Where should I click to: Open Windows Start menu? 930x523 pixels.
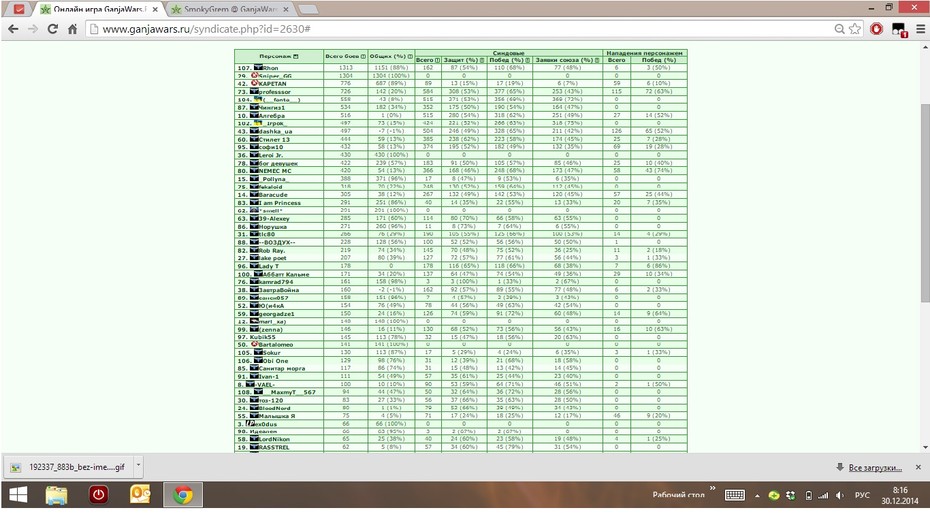(18, 495)
